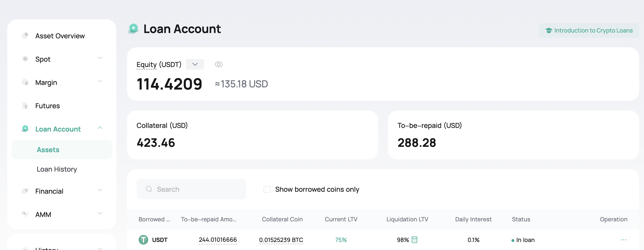Click the Collateral Coin column header
This screenshot has height=250, width=644.
(282, 219)
